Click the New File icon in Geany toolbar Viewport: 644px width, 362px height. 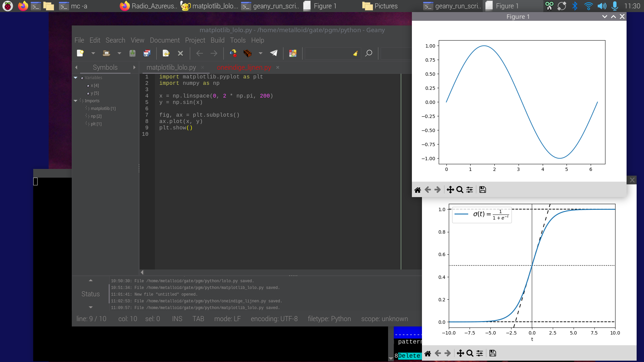click(x=80, y=53)
